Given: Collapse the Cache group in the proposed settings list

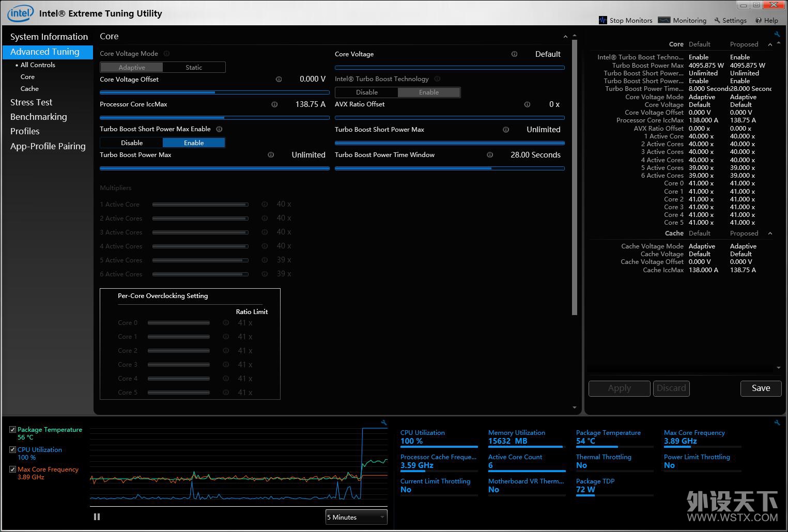Looking at the screenshot, I should (770, 233).
